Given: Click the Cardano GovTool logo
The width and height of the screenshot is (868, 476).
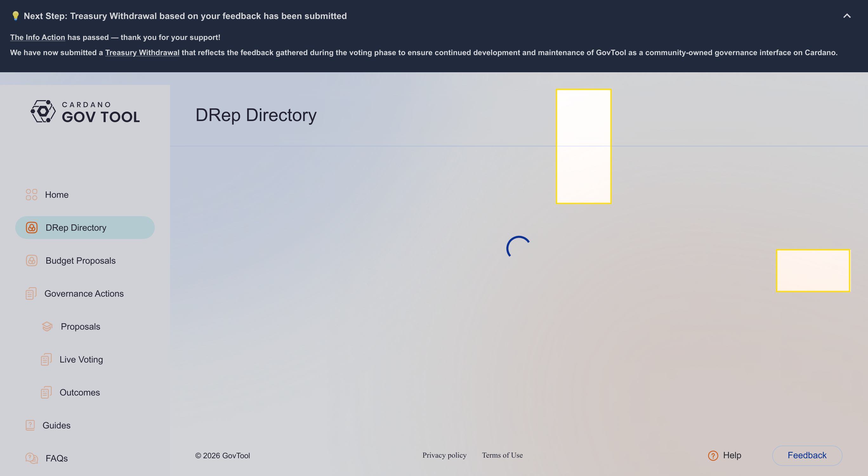Looking at the screenshot, I should pyautogui.click(x=85, y=112).
